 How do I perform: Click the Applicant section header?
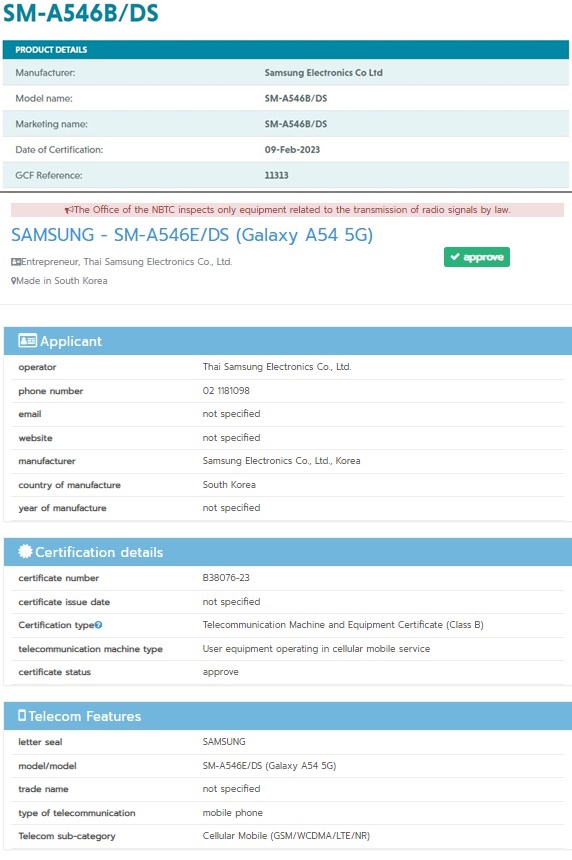[x=288, y=341]
